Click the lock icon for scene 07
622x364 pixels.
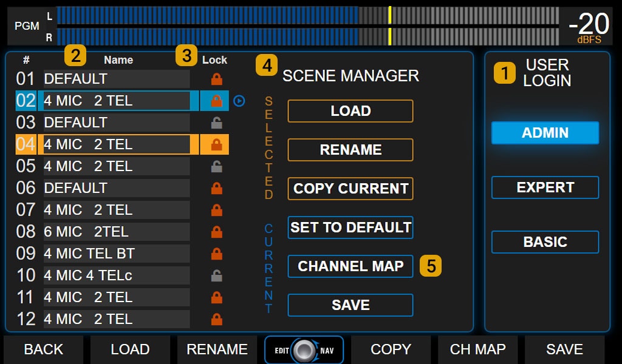click(216, 210)
